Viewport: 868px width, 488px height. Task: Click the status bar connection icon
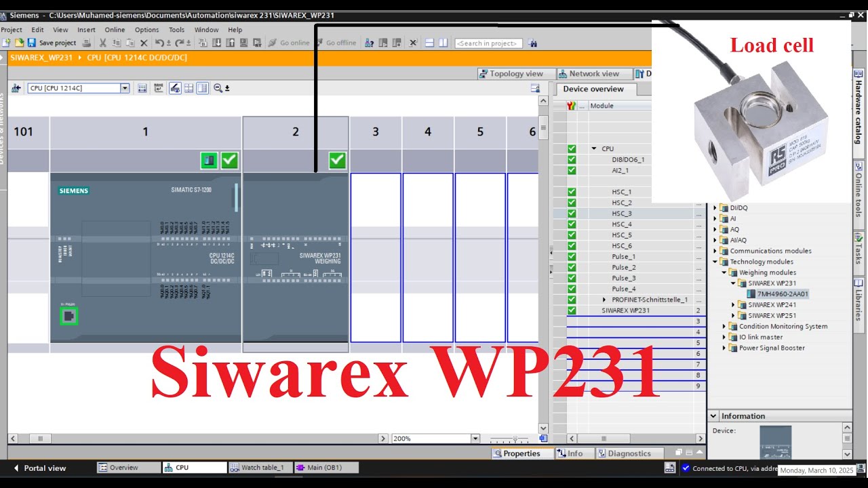coord(670,468)
